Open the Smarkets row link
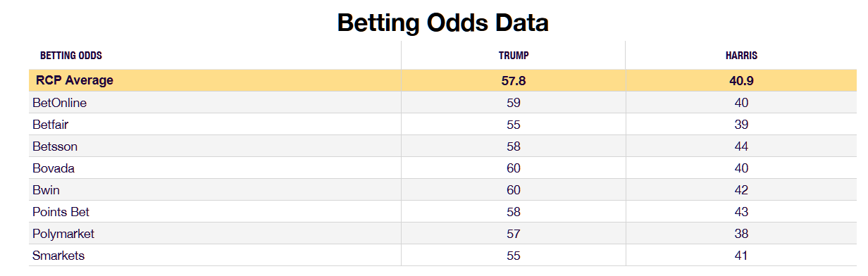This screenshot has width=868, height=276. point(58,256)
